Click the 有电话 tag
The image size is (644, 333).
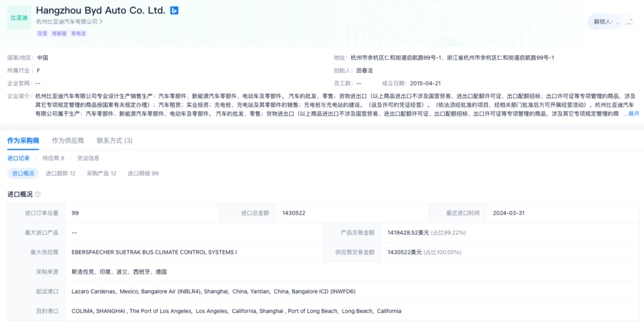[x=78, y=33]
